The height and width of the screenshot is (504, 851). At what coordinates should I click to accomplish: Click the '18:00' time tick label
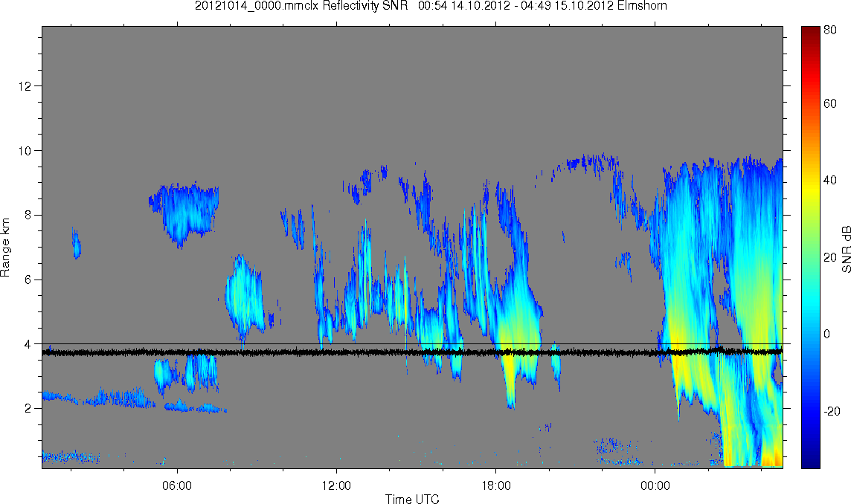point(495,485)
